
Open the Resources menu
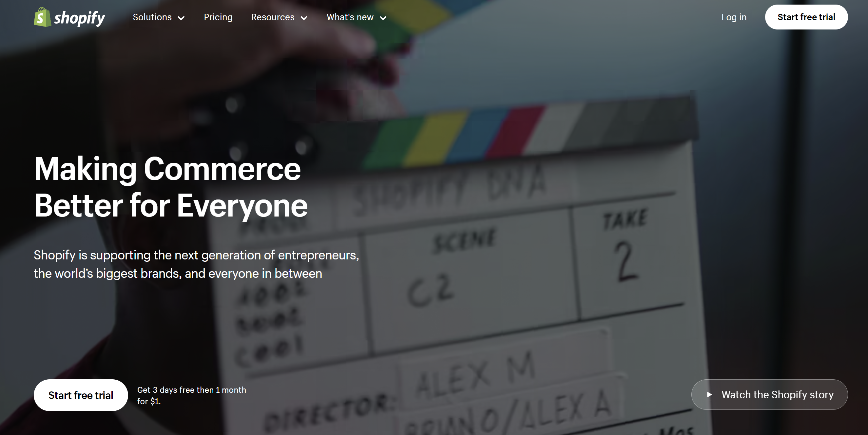(x=273, y=17)
